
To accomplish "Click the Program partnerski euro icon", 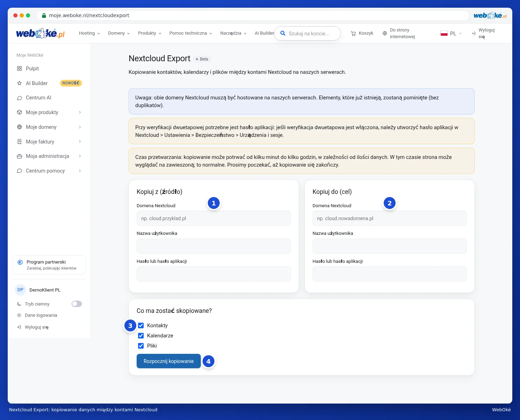I will (20, 262).
